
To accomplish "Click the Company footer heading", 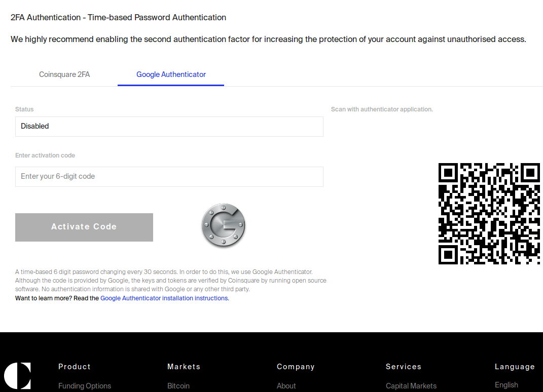I will 296,367.
